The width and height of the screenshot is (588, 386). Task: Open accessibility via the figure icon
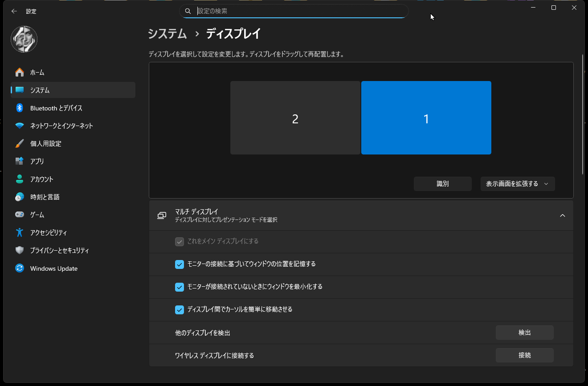(20, 232)
